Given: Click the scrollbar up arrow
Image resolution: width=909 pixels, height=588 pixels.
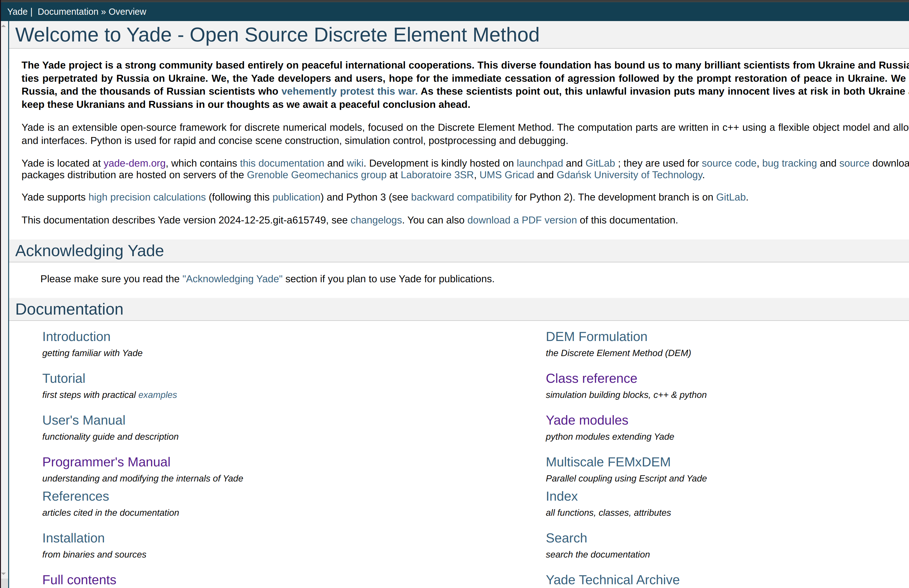Looking at the screenshot, I should pos(3,26).
